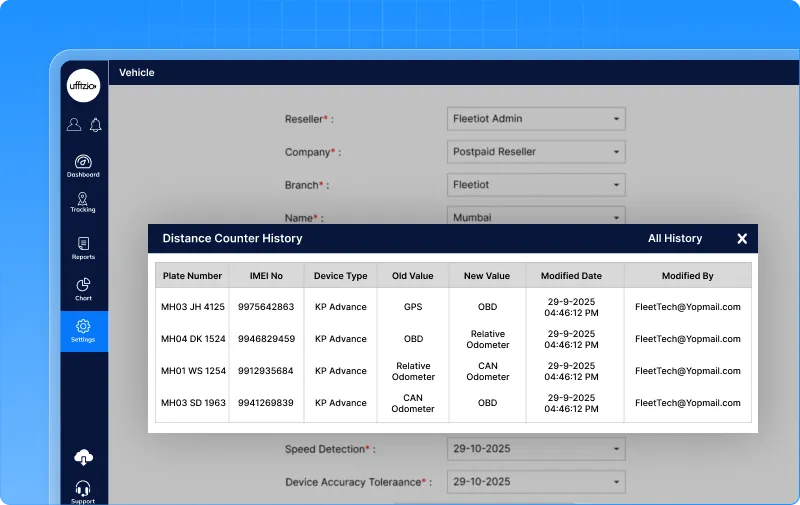Expand the Device Accuracy Tolerance dropdown
This screenshot has width=800, height=505.
tap(536, 481)
